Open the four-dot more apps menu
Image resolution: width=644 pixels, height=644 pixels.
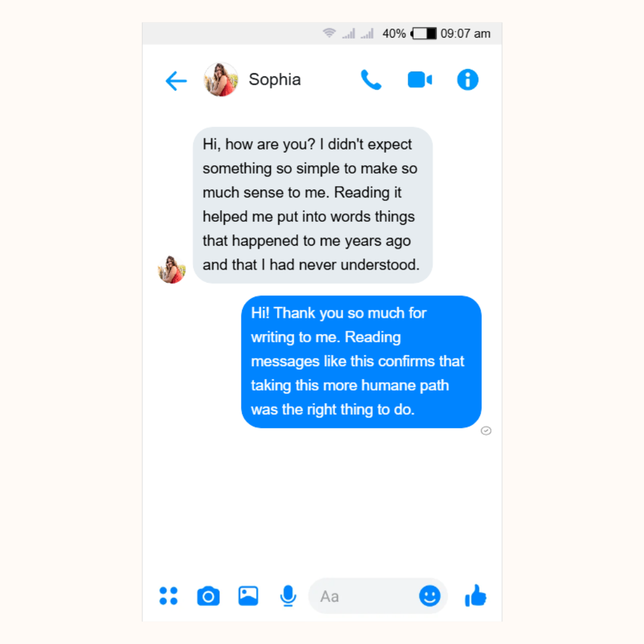click(x=168, y=596)
